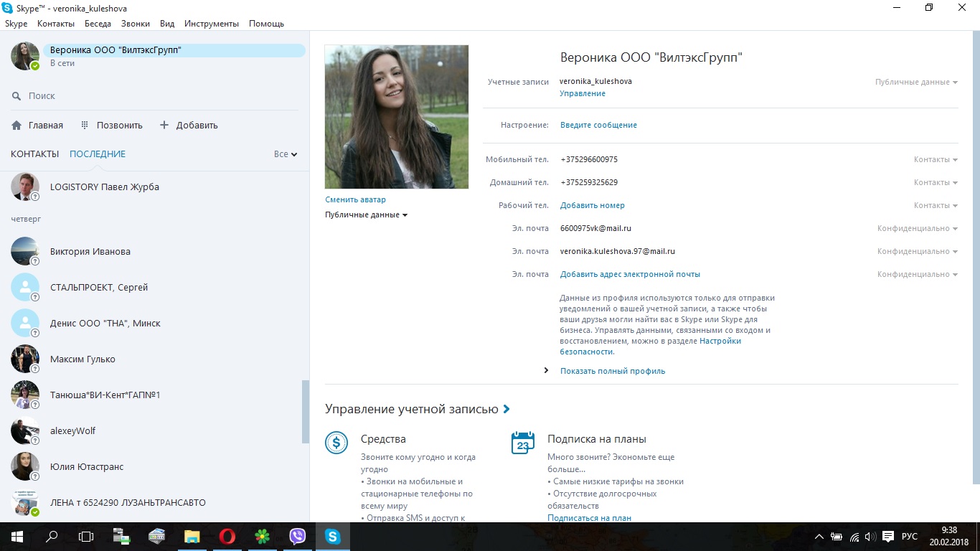The height and width of the screenshot is (551, 980).
Task: Click the contacts list scrollbar
Action: click(306, 411)
